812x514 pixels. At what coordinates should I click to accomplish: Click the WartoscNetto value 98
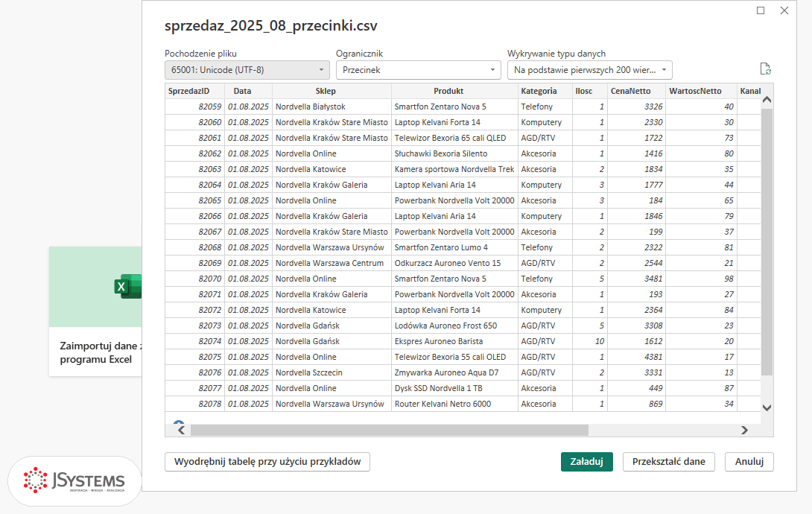(x=701, y=279)
